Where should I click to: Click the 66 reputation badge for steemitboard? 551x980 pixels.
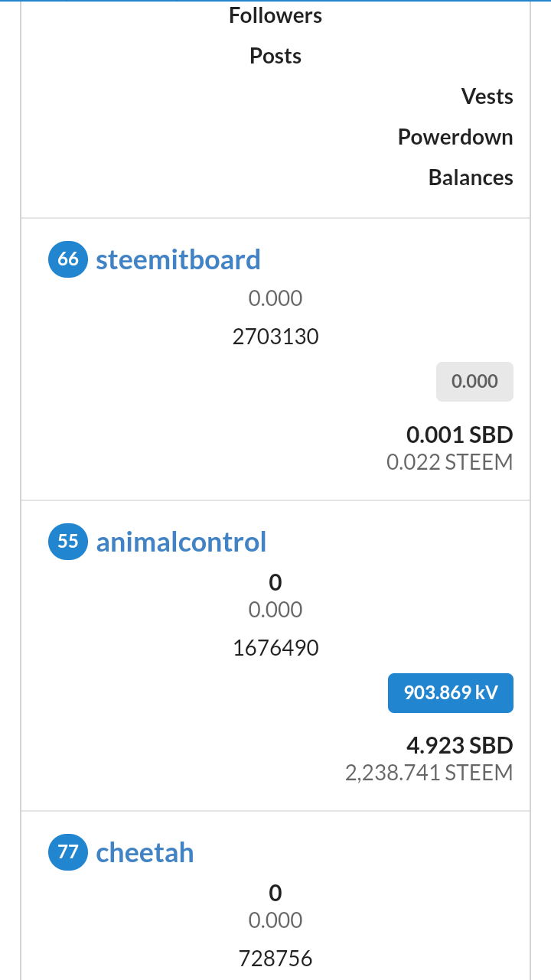(68, 259)
